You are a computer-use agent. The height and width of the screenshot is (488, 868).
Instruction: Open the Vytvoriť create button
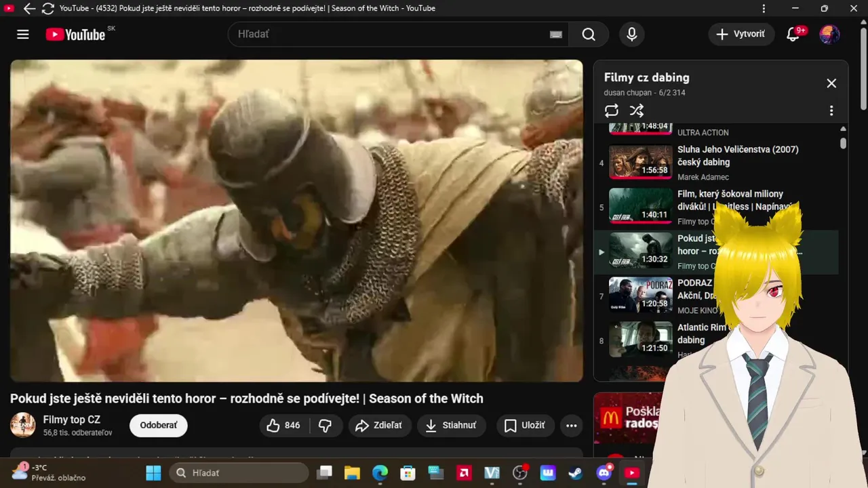(741, 34)
